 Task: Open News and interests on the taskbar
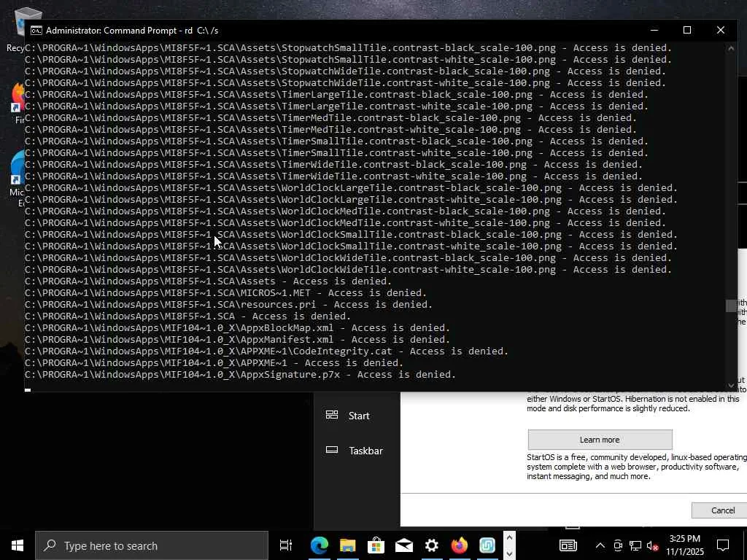(x=568, y=545)
